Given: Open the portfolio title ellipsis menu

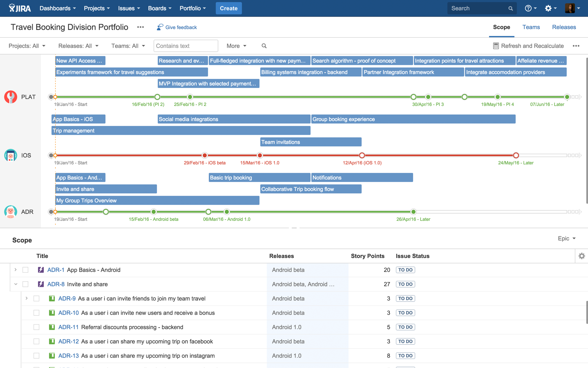Looking at the screenshot, I should [141, 27].
